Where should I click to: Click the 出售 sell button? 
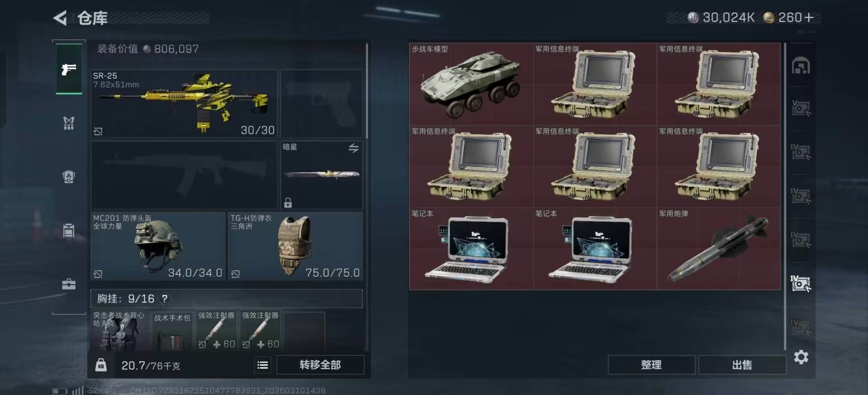pos(742,365)
